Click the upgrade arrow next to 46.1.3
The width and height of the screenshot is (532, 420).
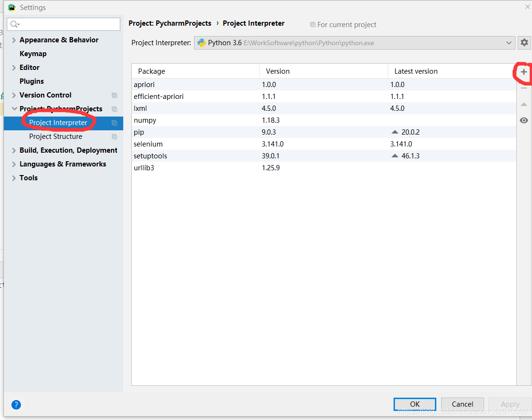(394, 156)
